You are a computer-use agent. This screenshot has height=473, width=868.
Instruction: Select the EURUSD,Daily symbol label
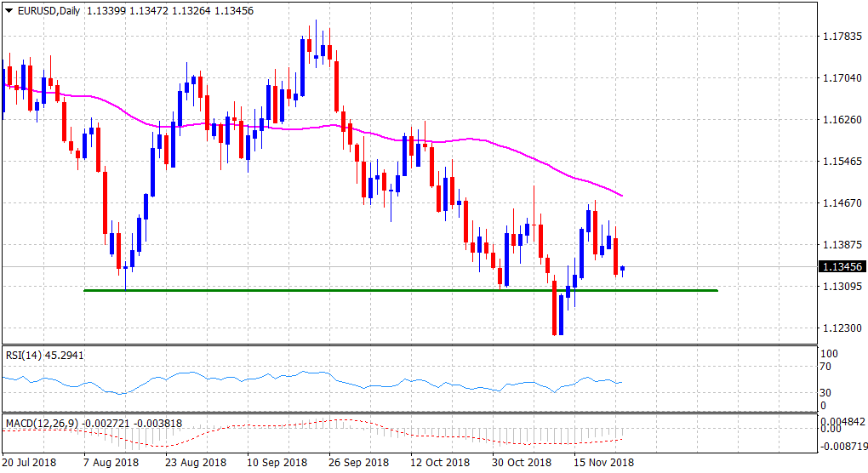[x=49, y=10]
